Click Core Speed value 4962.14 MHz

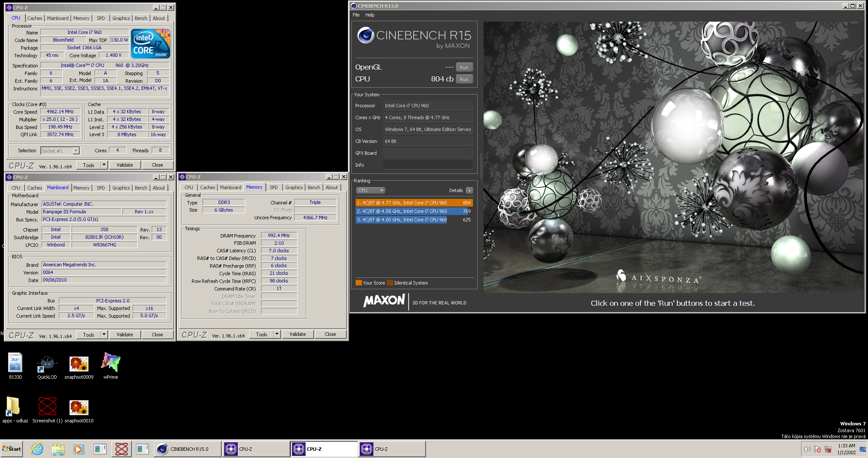pyautogui.click(x=60, y=112)
